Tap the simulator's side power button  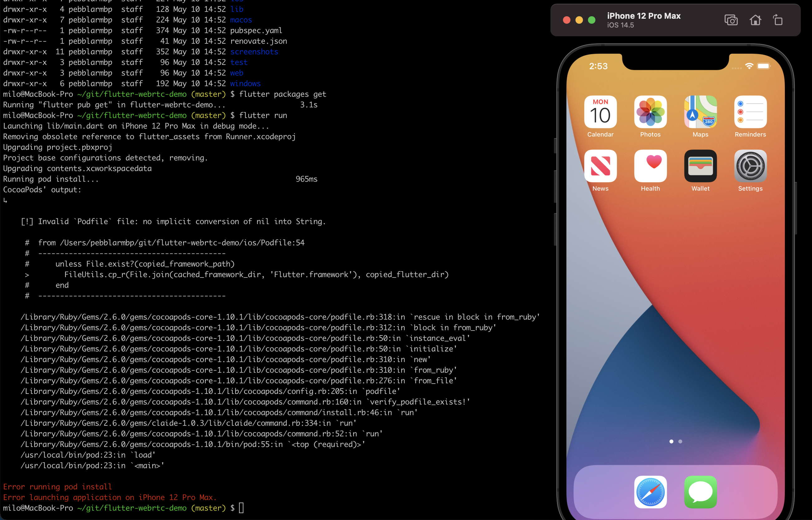(796, 208)
